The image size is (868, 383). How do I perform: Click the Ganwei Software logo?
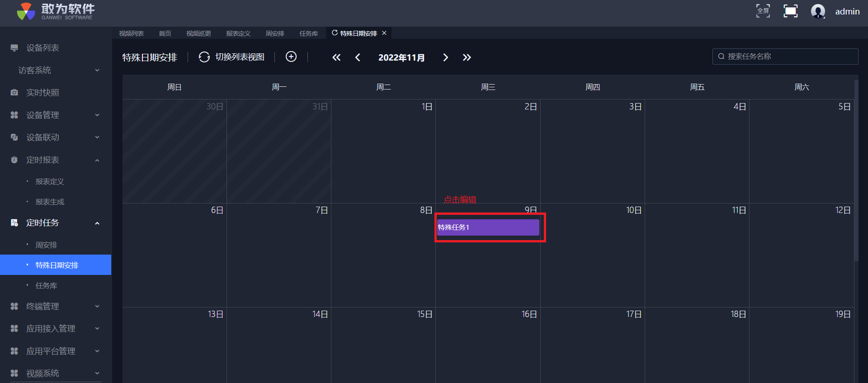(x=56, y=11)
